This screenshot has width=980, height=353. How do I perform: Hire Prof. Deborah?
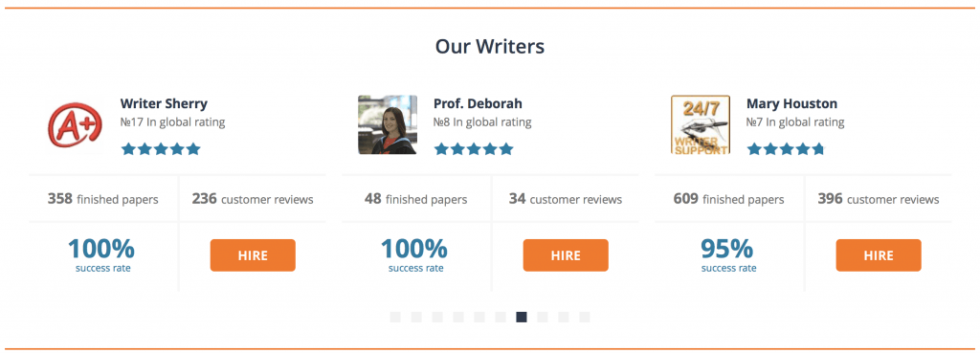tap(566, 254)
